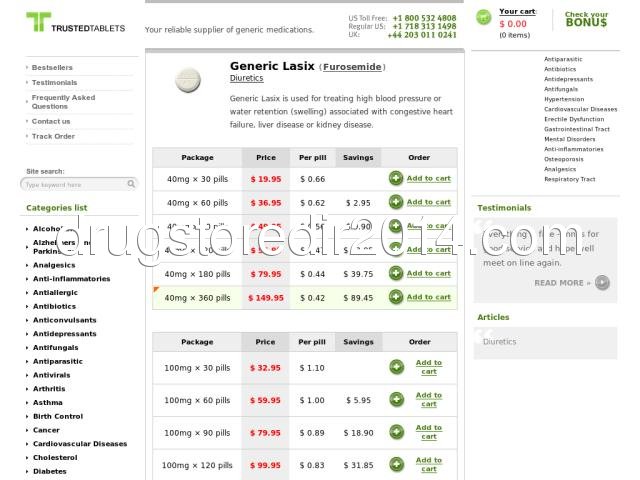The image size is (640, 480).
Task: Click Osteoporosis in right-side list
Action: [x=564, y=159]
